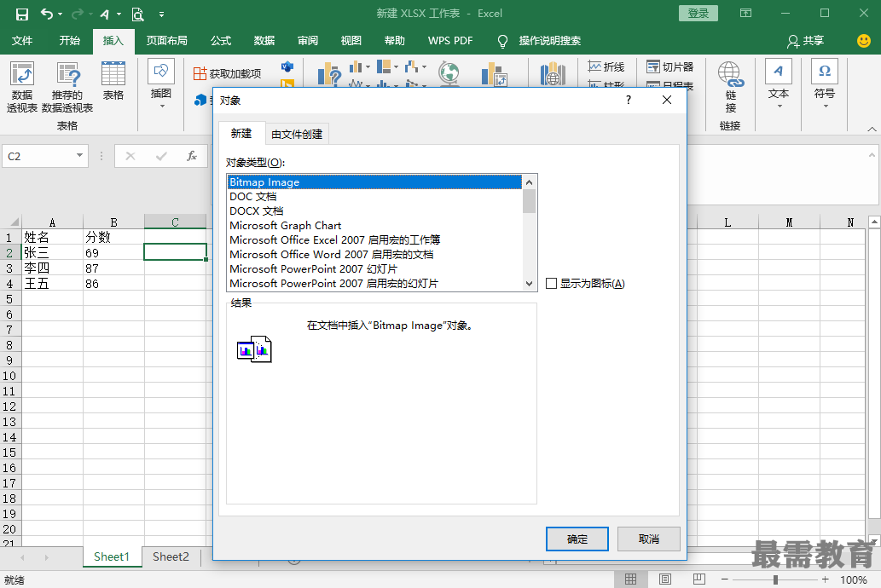Viewport: 881px width, 588px height.
Task: Collapse the ribbon with the chevron
Action: [x=872, y=130]
